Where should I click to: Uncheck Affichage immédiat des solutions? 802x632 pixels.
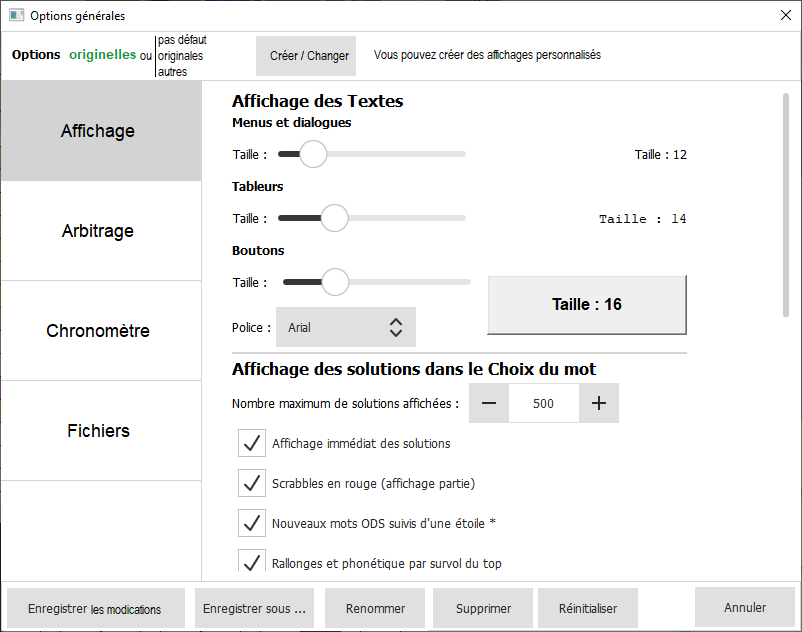pyautogui.click(x=252, y=443)
